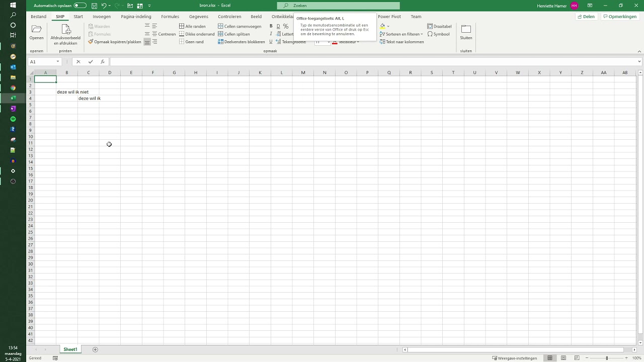This screenshot has height=362, width=644.
Task: Click Opmaak kopiëren/plakken
Action: click(x=114, y=42)
